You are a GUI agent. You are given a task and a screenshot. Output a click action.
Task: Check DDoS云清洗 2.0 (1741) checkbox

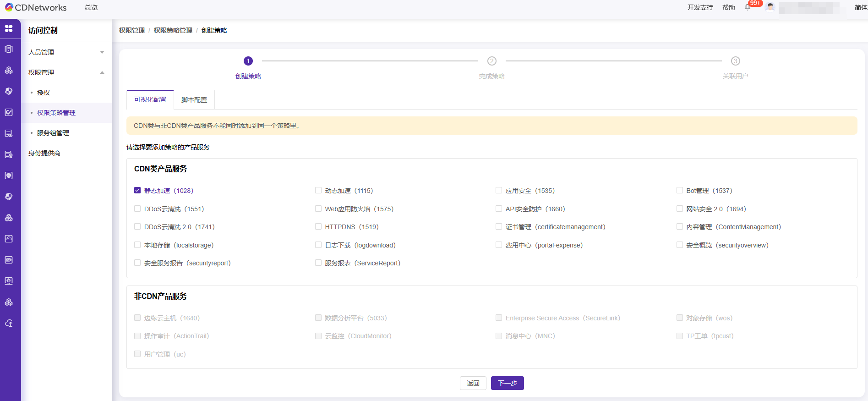point(137,226)
